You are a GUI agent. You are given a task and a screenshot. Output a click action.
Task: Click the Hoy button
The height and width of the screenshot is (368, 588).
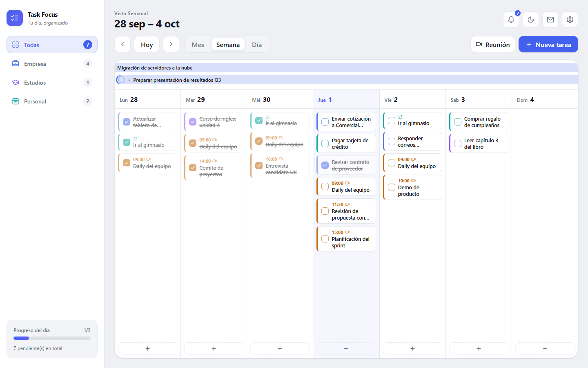click(x=147, y=44)
